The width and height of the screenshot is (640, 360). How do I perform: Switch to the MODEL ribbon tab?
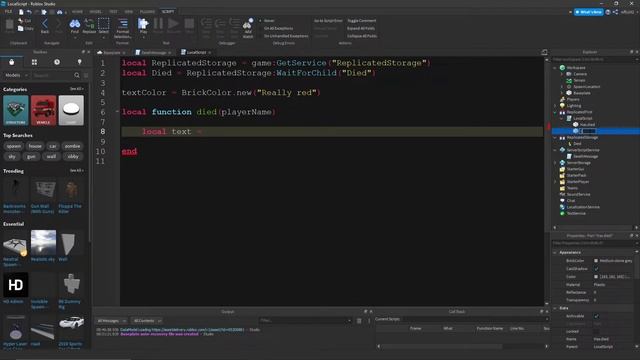coord(96,12)
